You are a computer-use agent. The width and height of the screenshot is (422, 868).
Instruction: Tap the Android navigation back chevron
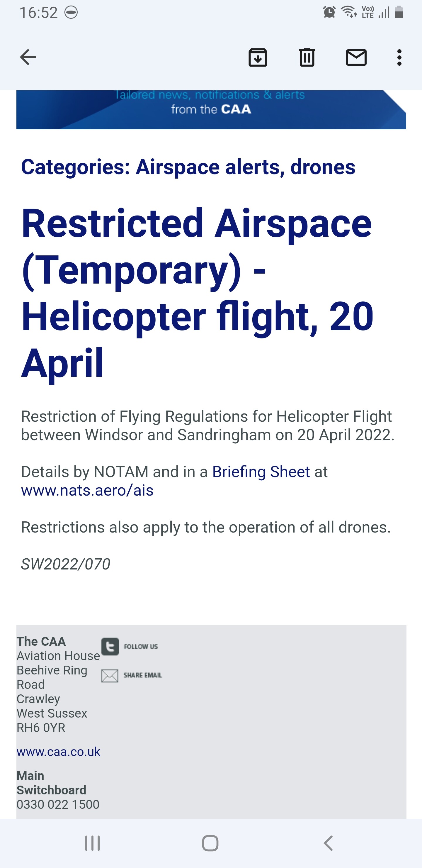click(329, 843)
